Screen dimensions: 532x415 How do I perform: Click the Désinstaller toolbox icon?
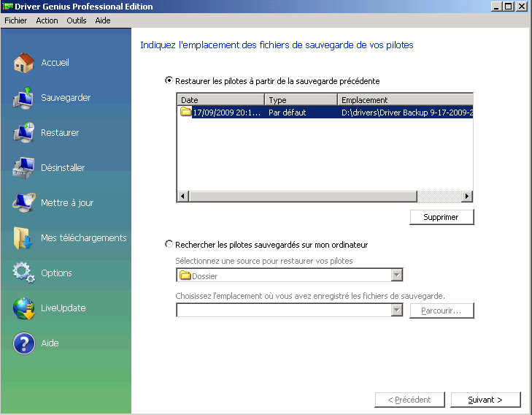coord(23,168)
